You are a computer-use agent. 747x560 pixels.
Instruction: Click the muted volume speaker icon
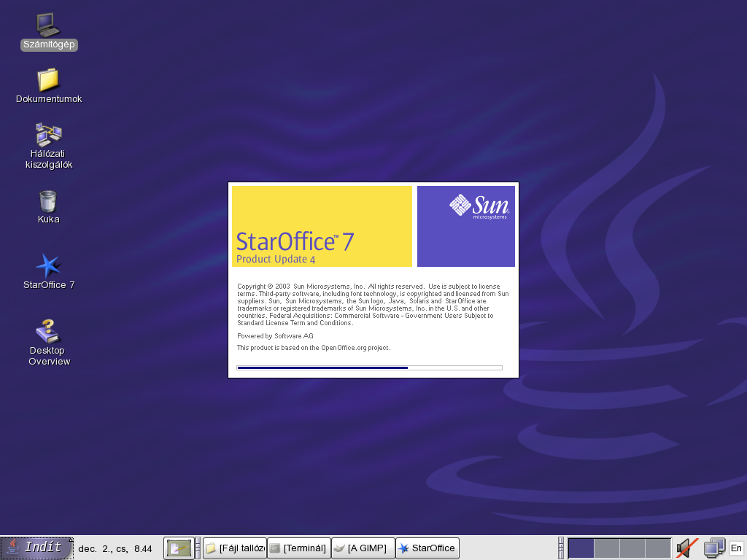click(x=687, y=548)
